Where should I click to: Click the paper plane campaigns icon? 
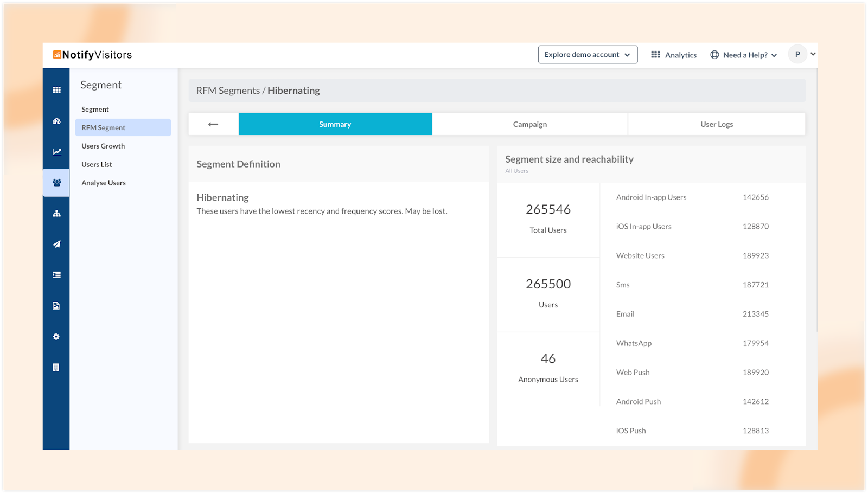point(56,244)
